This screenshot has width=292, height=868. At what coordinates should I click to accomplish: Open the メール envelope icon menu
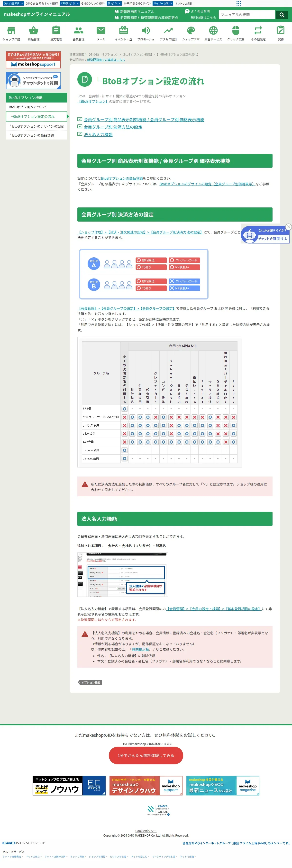101,33
